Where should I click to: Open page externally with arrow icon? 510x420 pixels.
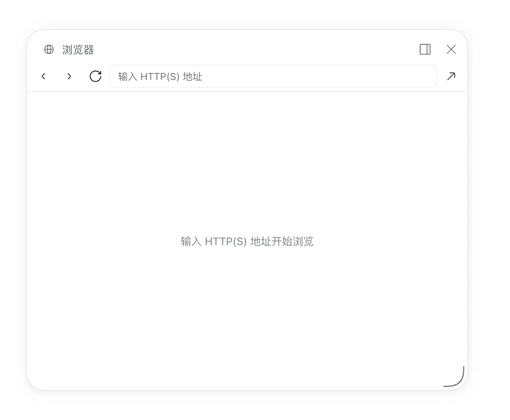click(451, 76)
